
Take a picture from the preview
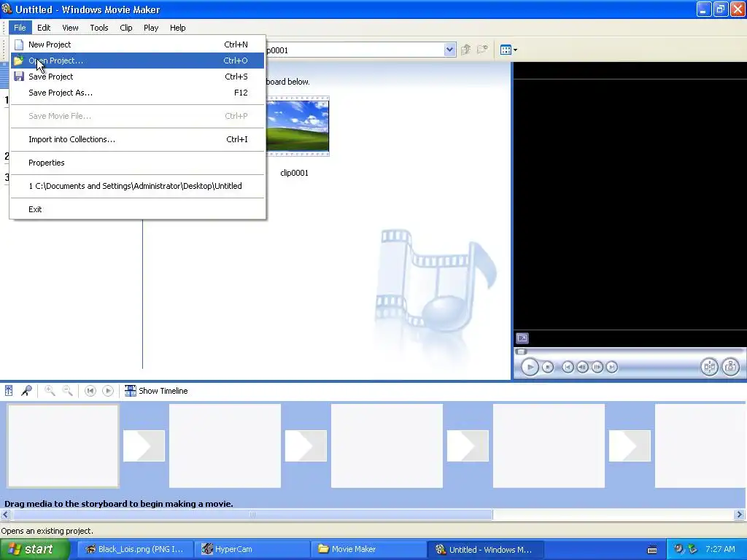pyautogui.click(x=730, y=367)
